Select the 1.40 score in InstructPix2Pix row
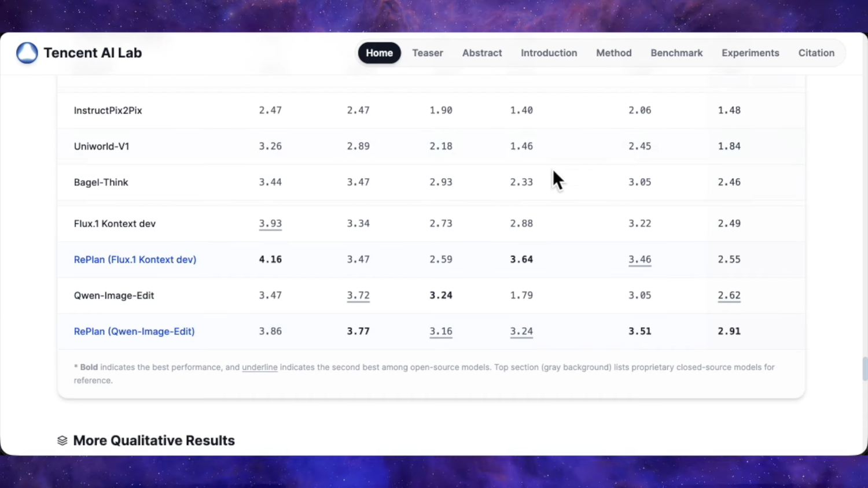Image resolution: width=868 pixels, height=488 pixels. click(x=521, y=110)
